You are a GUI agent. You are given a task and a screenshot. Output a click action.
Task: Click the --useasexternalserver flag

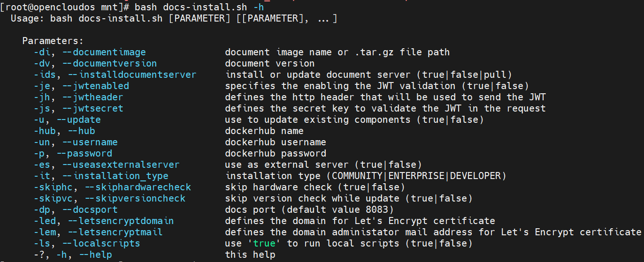tap(121, 165)
